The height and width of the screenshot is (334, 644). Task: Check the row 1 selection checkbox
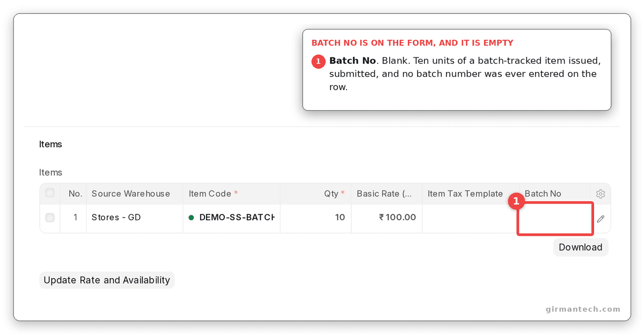coord(50,217)
